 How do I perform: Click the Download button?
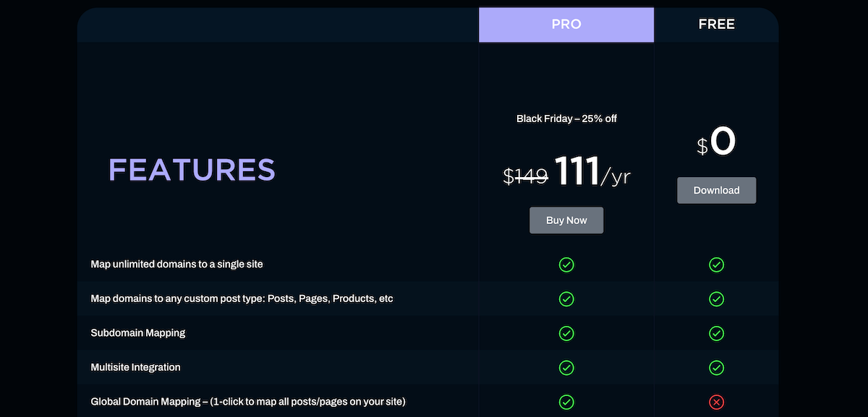[716, 190]
